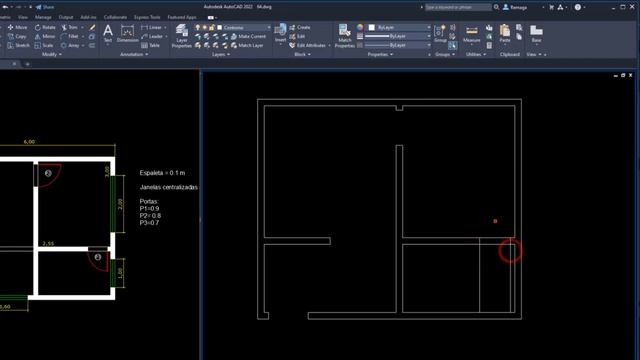Insert a Table from Annotation panel

pos(150,45)
